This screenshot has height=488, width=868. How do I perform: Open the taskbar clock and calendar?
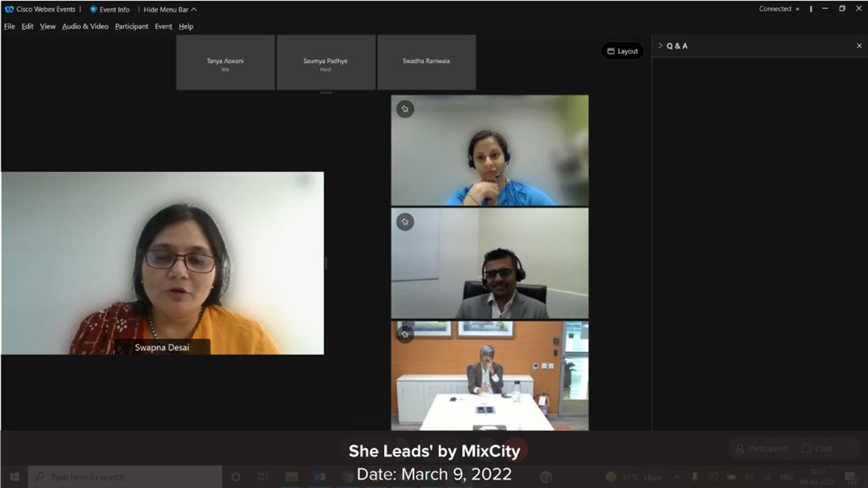(x=817, y=477)
